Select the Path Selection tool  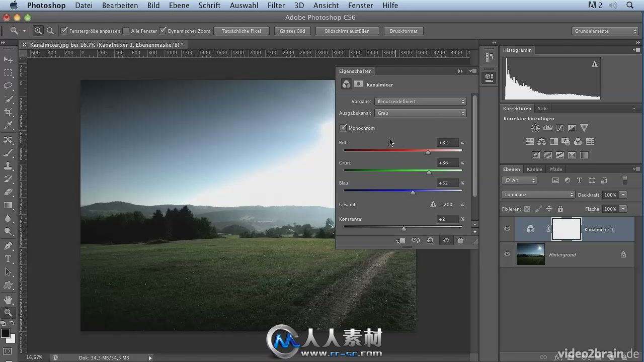[x=8, y=272]
